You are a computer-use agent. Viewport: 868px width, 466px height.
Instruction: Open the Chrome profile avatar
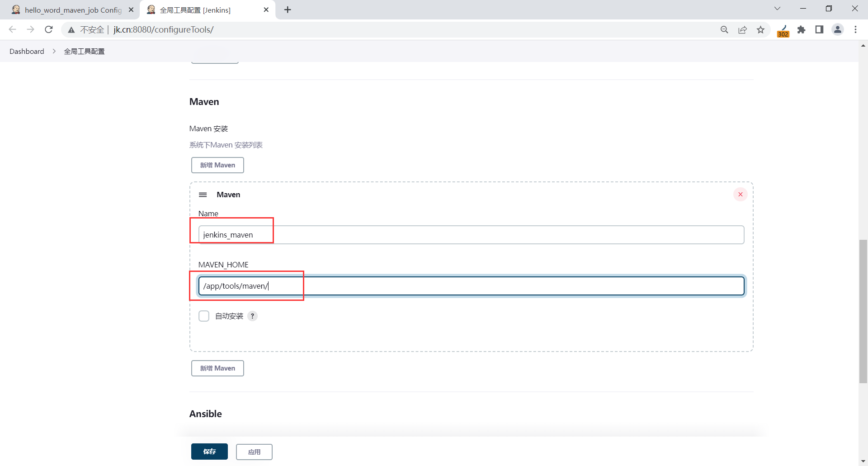[x=838, y=30]
